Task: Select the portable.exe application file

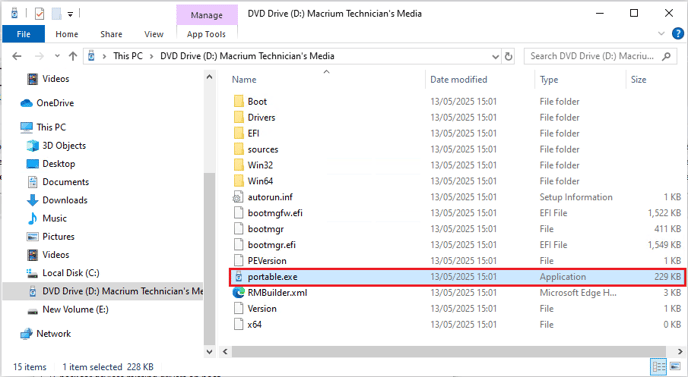Action: pyautogui.click(x=457, y=277)
